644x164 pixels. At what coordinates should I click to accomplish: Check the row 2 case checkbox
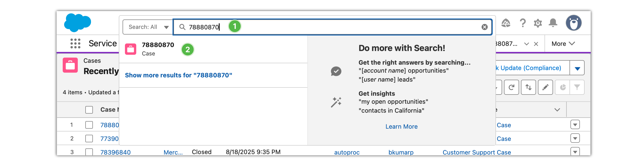[x=89, y=138]
